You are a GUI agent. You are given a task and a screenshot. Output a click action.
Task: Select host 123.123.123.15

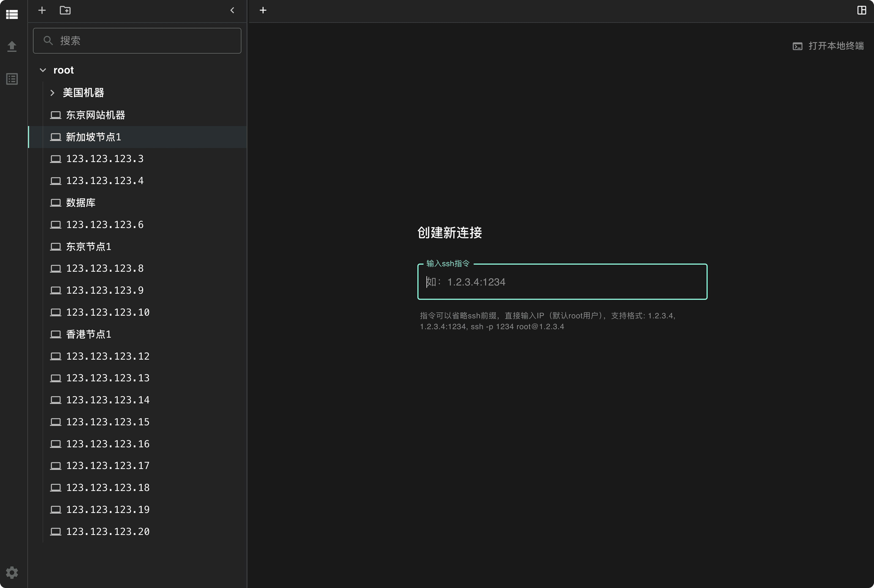tap(137, 422)
